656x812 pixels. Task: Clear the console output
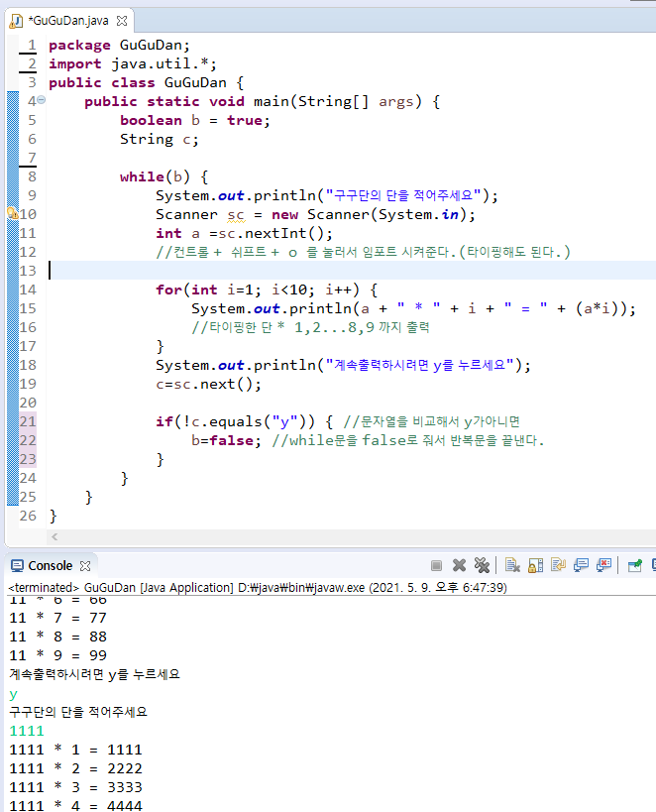pos(512,565)
